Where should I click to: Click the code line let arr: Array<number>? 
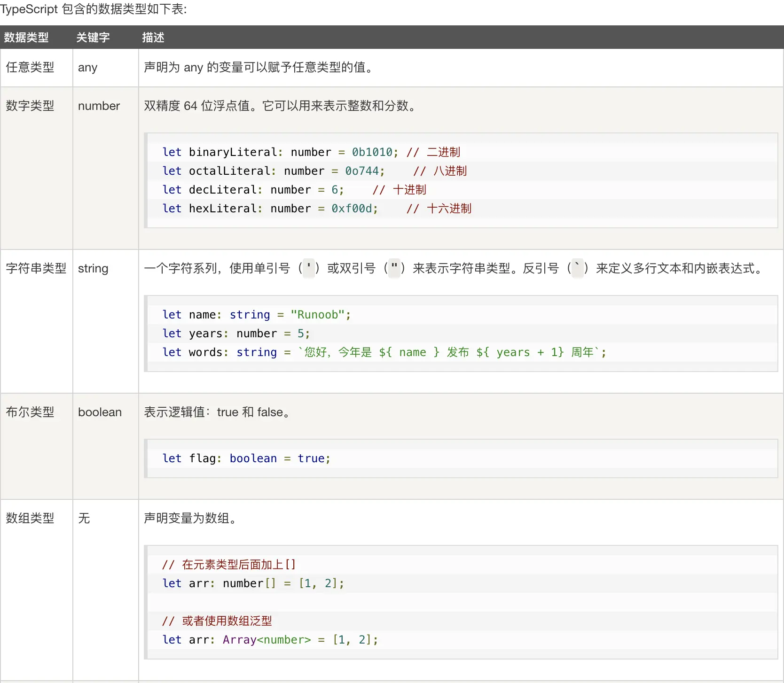pos(270,640)
